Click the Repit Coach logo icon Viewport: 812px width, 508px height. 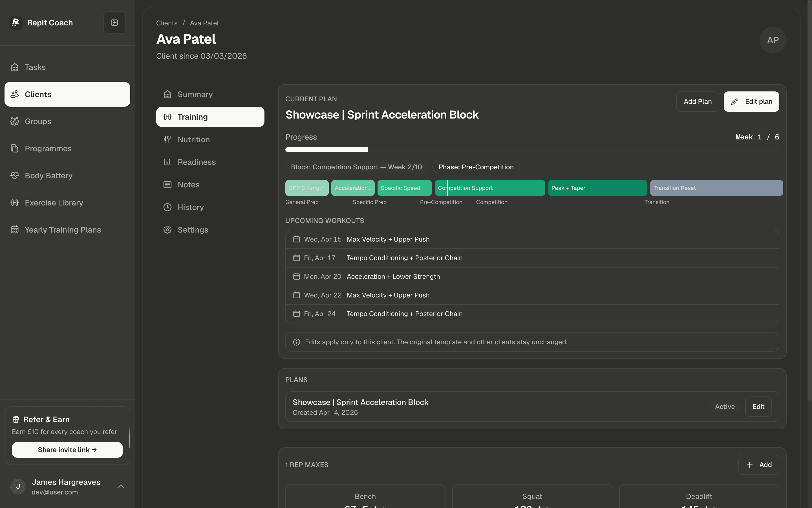16,23
